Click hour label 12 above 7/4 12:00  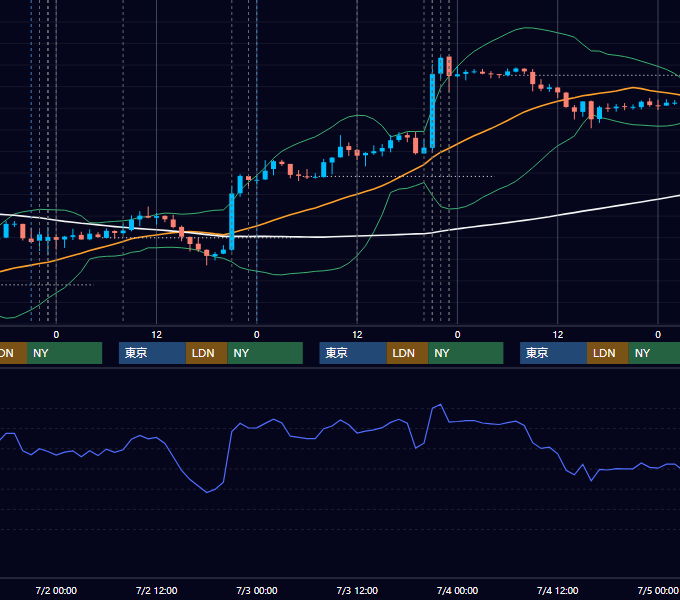[558, 335]
